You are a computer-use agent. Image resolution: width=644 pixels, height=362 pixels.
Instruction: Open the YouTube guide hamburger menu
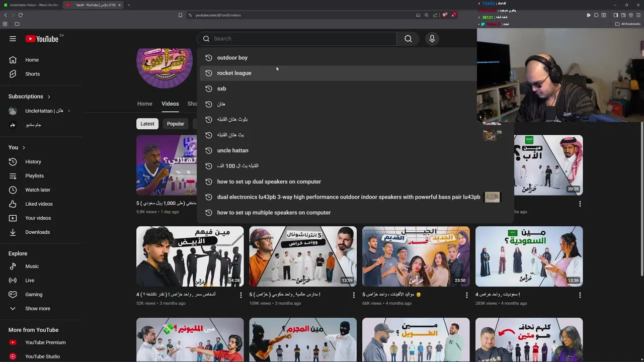(x=13, y=39)
